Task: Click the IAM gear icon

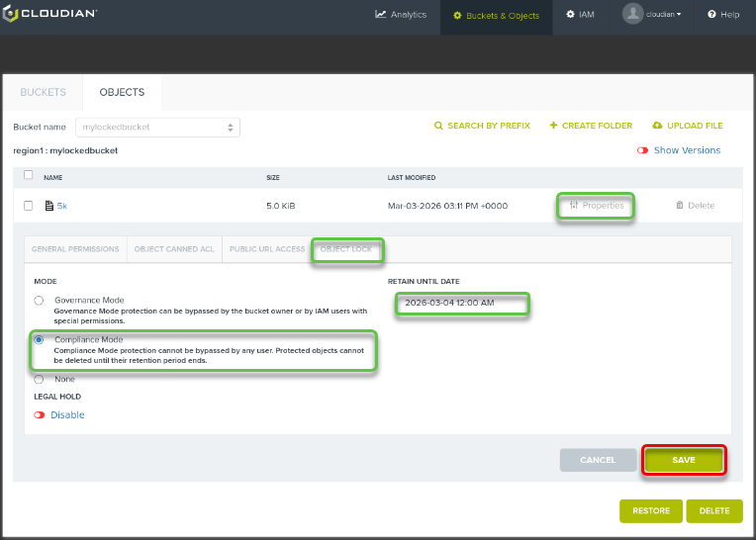Action: (x=570, y=15)
